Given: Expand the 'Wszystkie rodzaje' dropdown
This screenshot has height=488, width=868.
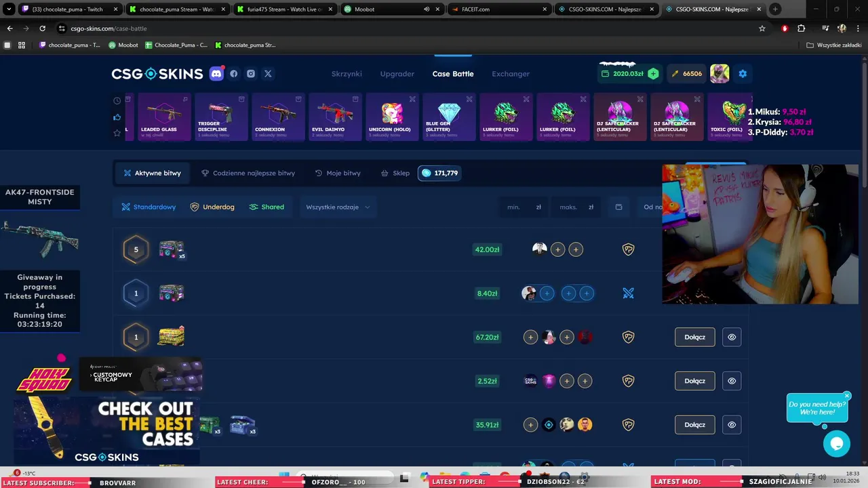Looking at the screenshot, I should coord(338,207).
